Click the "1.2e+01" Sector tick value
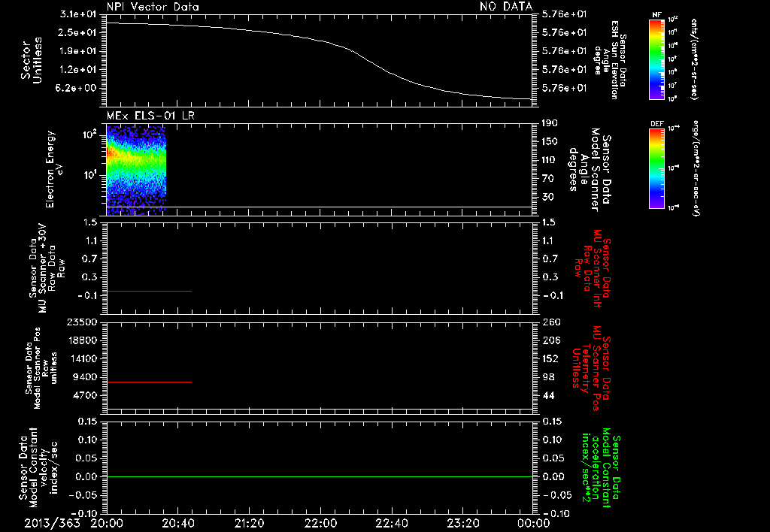Viewport: 770px width, 532px height. [x=77, y=70]
